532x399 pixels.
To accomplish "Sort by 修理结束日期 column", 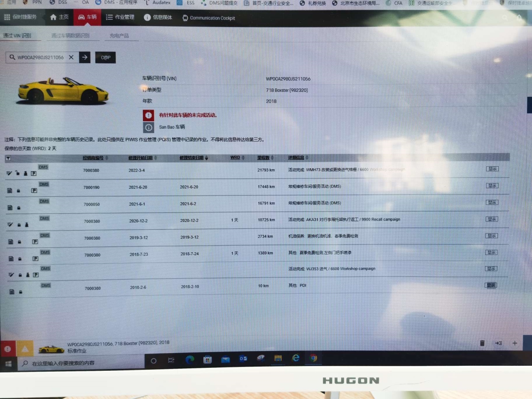I will click(x=194, y=158).
